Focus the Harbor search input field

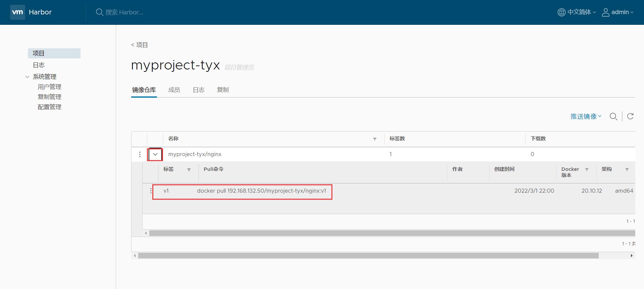[124, 12]
